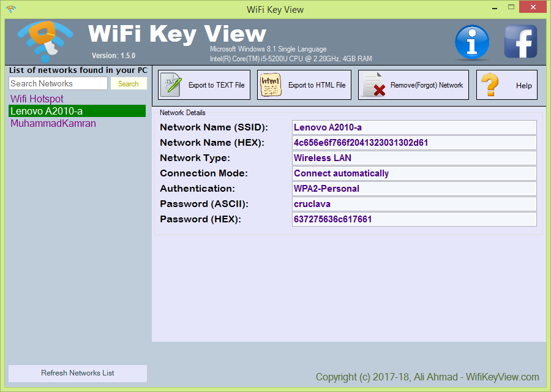The image size is (551, 392).
Task: Click 'Microsoft Windows 8.1 Single Language' text
Action: click(x=268, y=49)
